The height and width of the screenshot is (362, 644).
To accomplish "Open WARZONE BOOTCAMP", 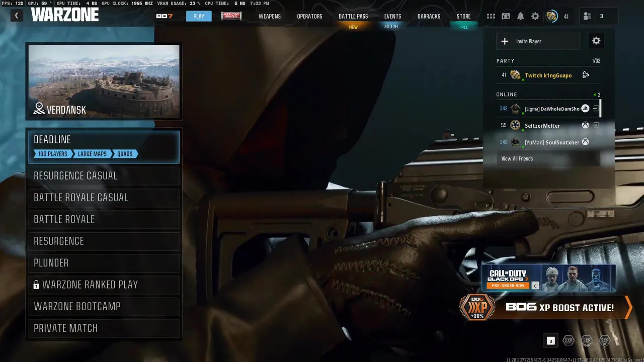I will [104, 306].
